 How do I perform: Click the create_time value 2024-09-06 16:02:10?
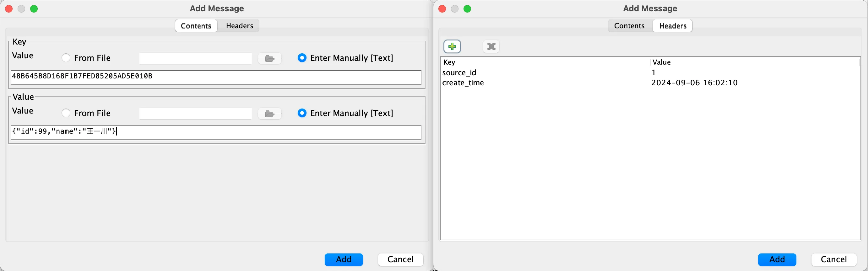click(694, 83)
